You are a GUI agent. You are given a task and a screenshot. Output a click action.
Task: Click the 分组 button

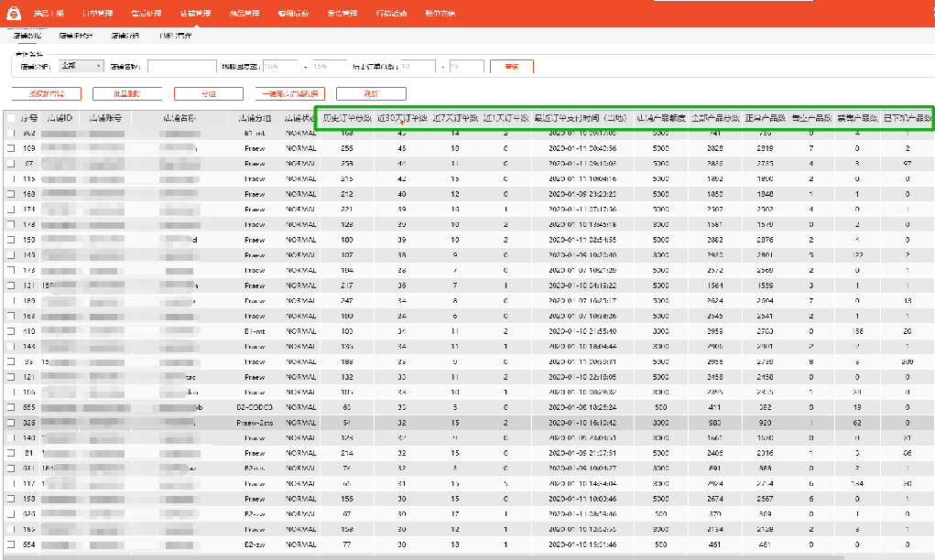[x=208, y=93]
